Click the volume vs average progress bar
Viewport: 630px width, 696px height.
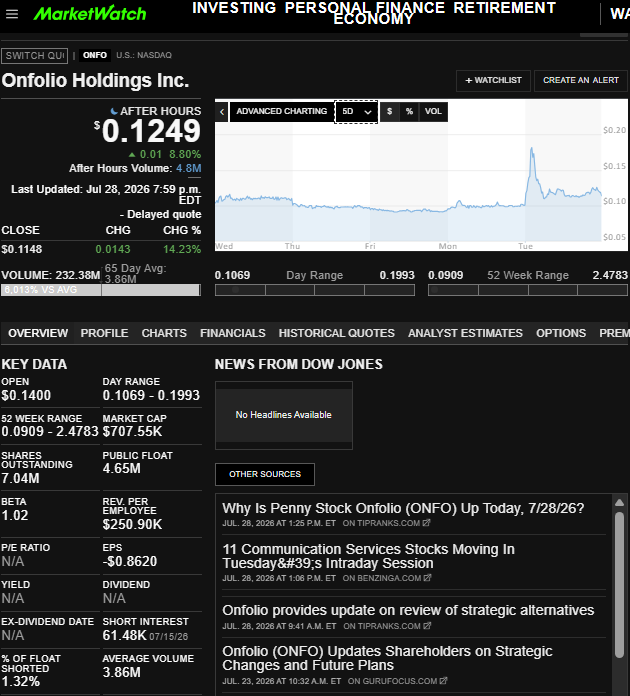coord(101,290)
